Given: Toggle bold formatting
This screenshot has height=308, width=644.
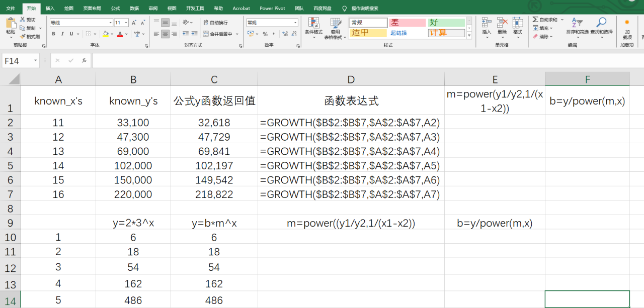Looking at the screenshot, I should tap(54, 34).
